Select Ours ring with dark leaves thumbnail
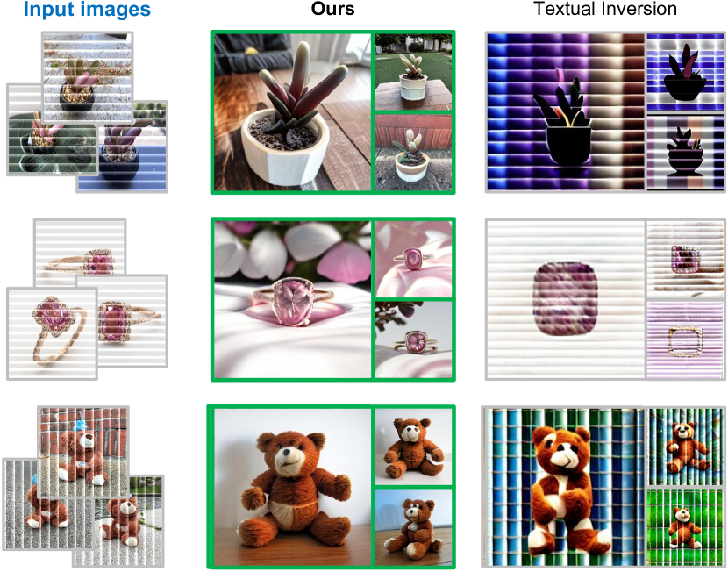728x572 pixels. pyautogui.click(x=414, y=340)
